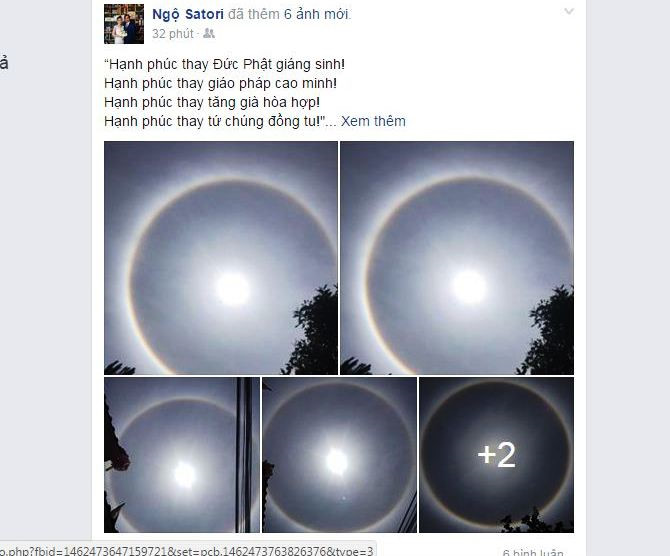Viewport: 670px width, 556px height.
Task: Click the 6 ảnh mới album text
Action: click(317, 15)
